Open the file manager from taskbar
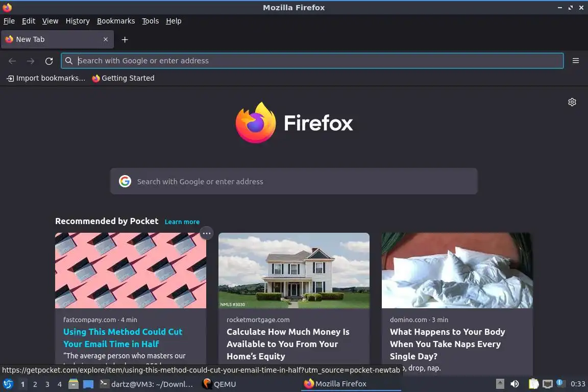 [73, 384]
